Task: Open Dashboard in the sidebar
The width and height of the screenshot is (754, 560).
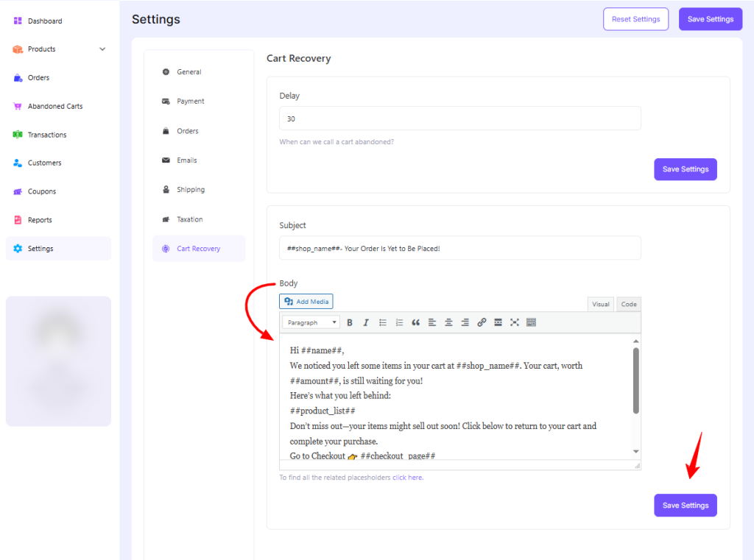Action: click(x=58, y=21)
